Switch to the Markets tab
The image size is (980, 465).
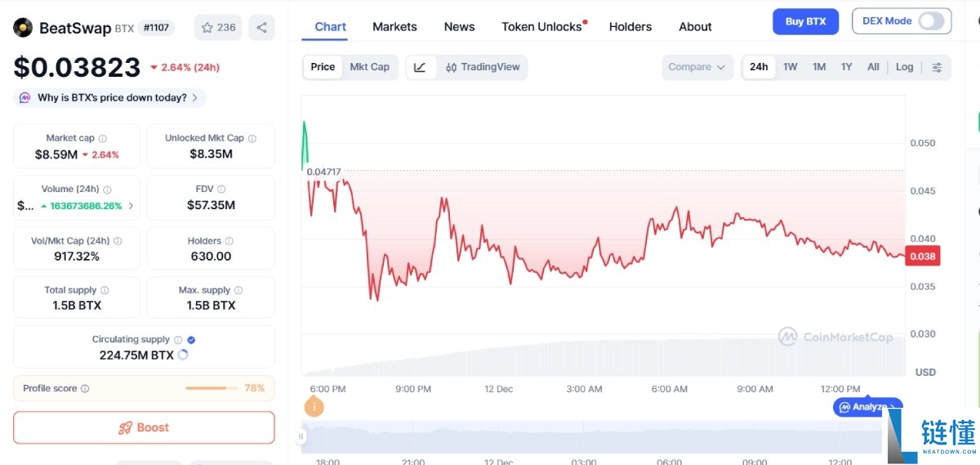[394, 27]
